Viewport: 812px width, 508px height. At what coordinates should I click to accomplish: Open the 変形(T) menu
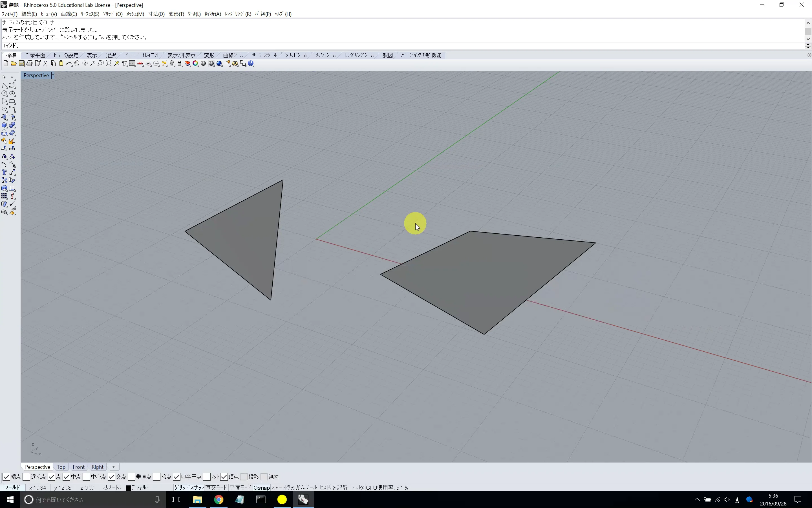coord(176,14)
